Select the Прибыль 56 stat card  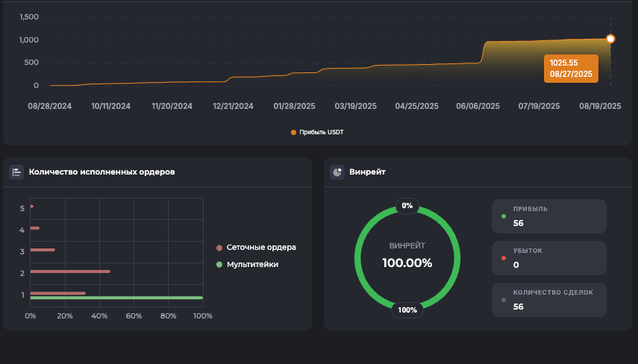click(549, 216)
